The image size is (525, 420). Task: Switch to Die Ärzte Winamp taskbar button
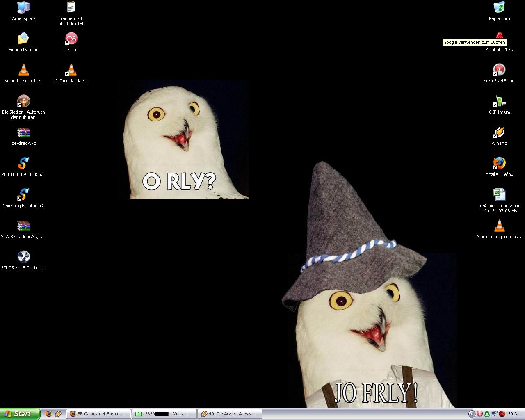[230, 414]
